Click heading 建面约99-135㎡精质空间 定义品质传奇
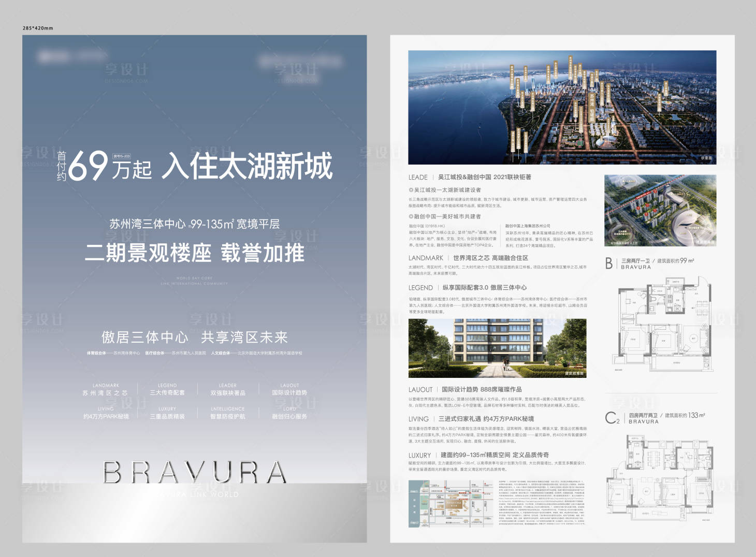This screenshot has width=756, height=557. (x=495, y=455)
